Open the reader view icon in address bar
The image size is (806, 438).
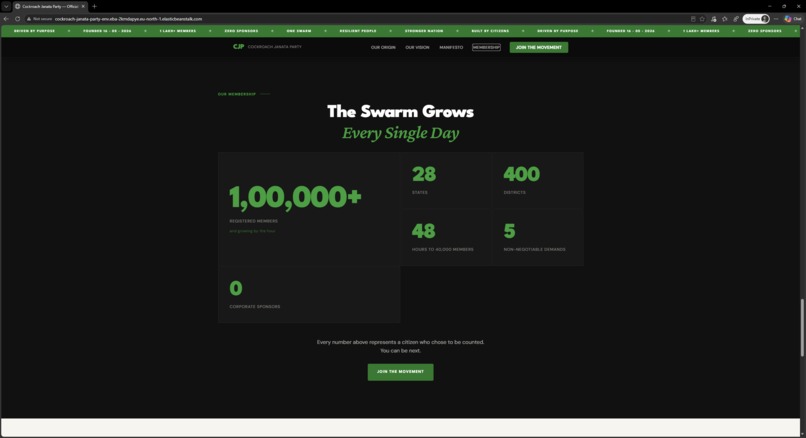(693, 19)
